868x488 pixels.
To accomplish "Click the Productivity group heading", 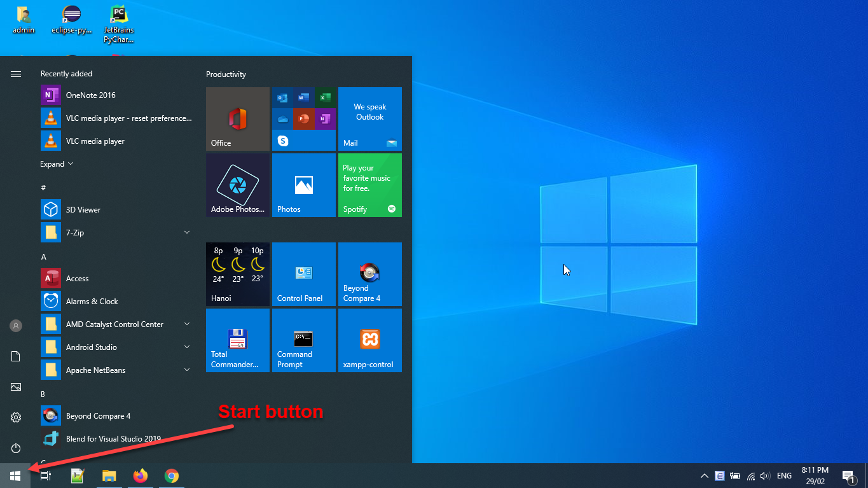I will pos(226,74).
